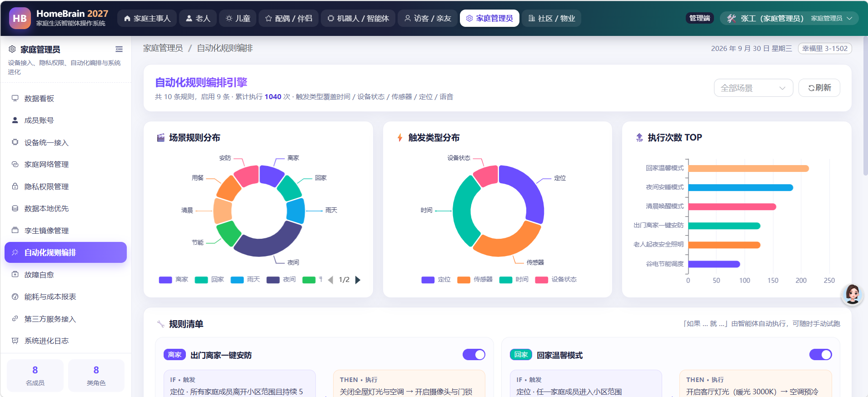Toggle 时间 legend in trigger chart

click(514, 280)
